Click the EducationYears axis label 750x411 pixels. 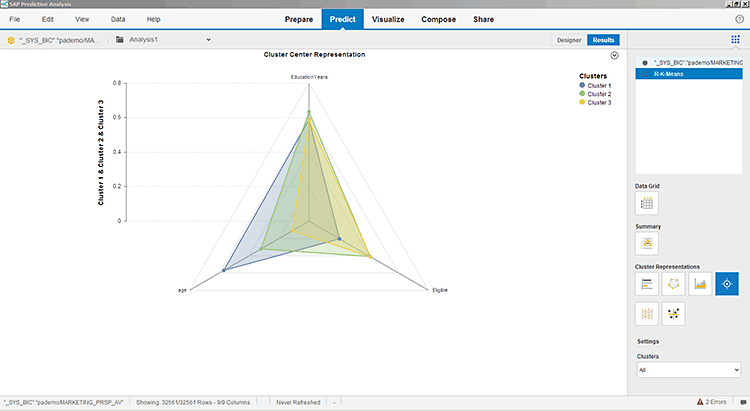[x=309, y=77]
